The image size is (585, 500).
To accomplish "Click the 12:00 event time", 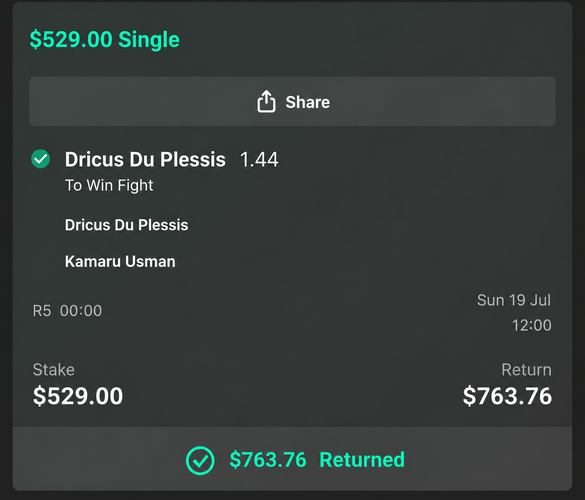I will tap(531, 325).
